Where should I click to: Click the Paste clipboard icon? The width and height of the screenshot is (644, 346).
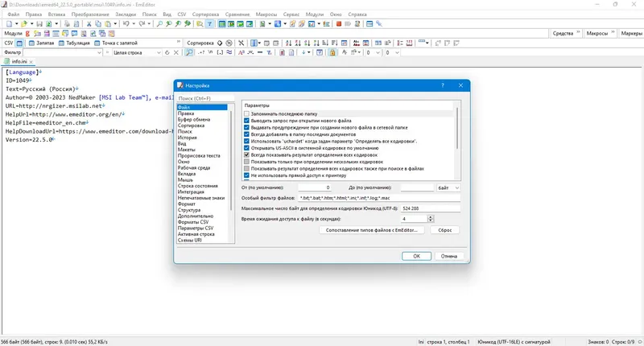tap(108, 24)
